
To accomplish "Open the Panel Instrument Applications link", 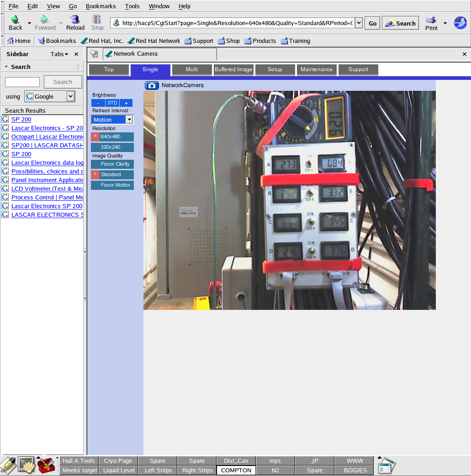I will click(x=47, y=180).
